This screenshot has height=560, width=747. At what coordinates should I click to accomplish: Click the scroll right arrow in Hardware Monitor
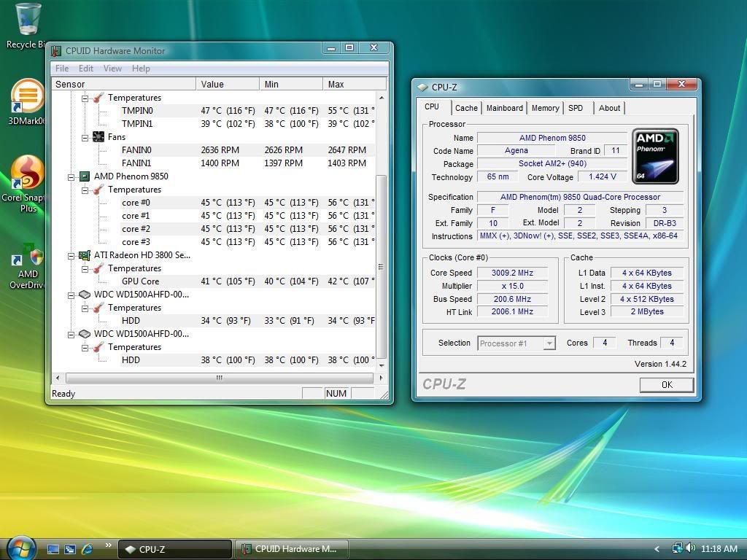tap(381, 378)
